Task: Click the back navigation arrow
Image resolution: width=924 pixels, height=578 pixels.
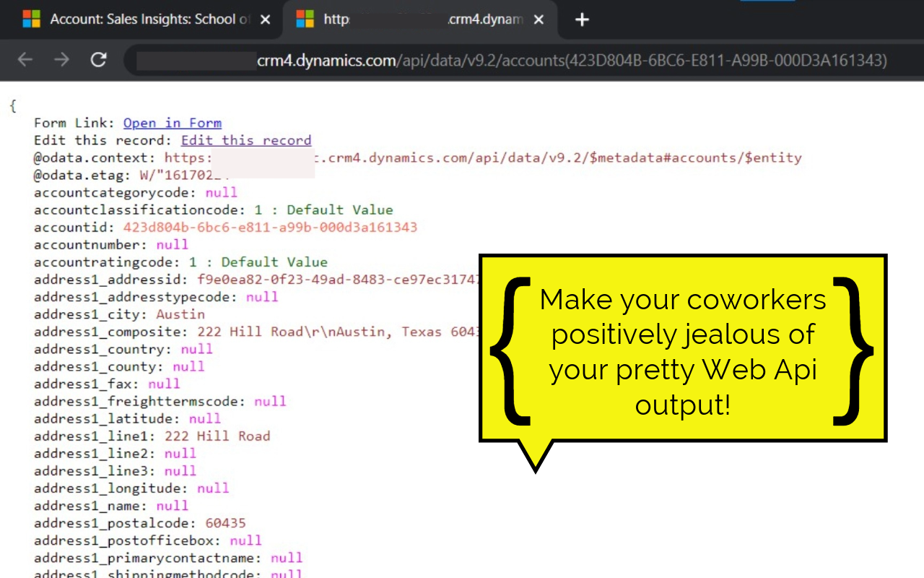Action: point(25,61)
